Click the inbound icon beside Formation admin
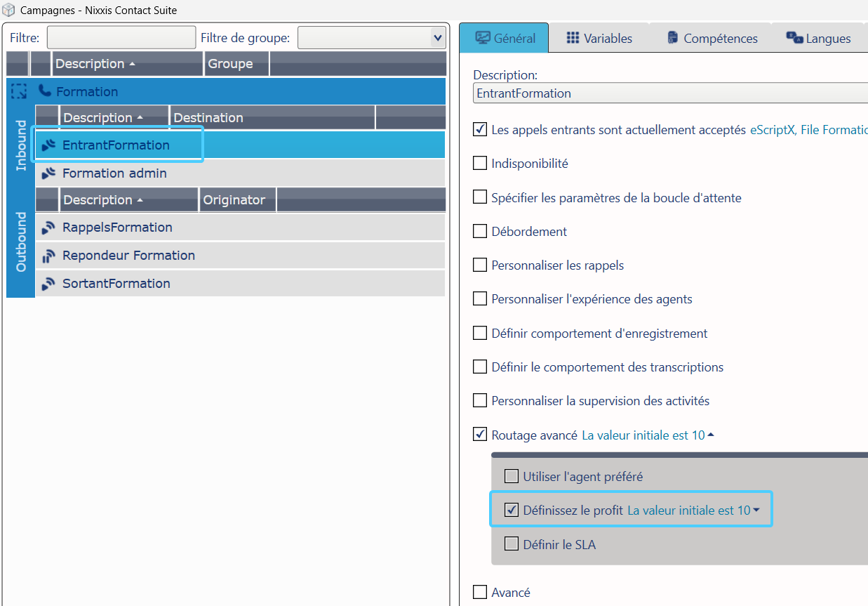Image resolution: width=868 pixels, height=606 pixels. pyautogui.click(x=48, y=173)
